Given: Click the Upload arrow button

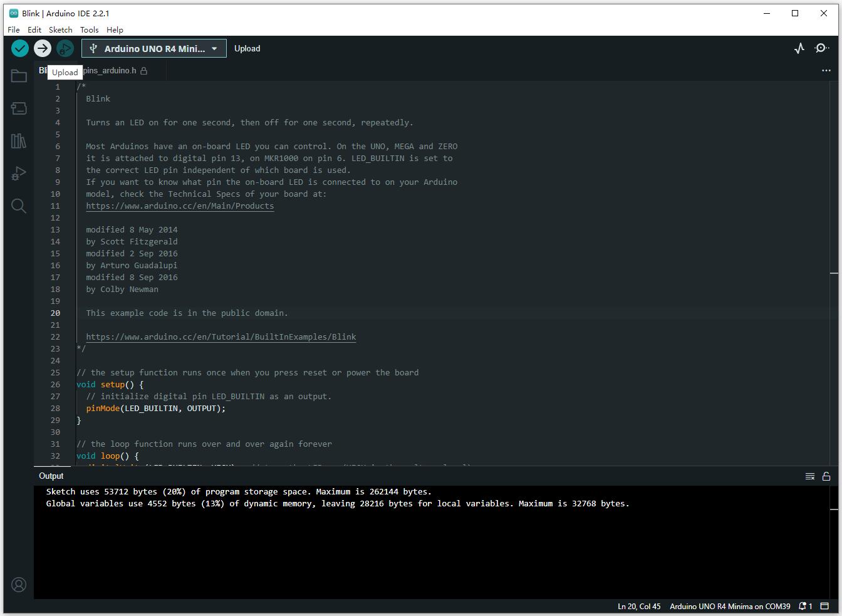Looking at the screenshot, I should tap(43, 48).
